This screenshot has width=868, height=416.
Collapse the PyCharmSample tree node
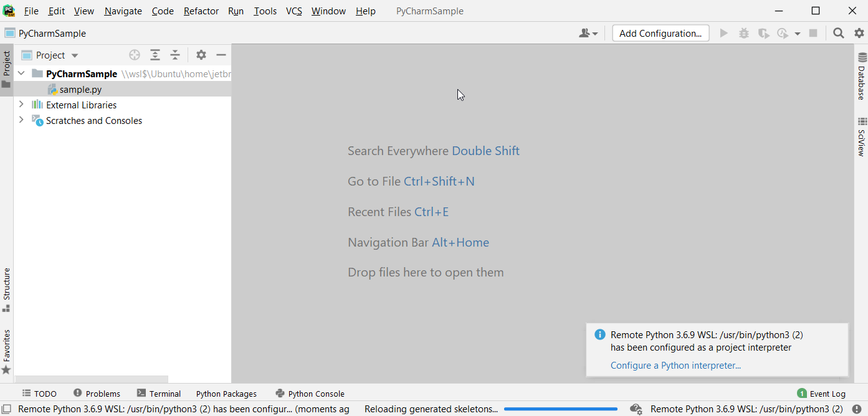pos(21,73)
